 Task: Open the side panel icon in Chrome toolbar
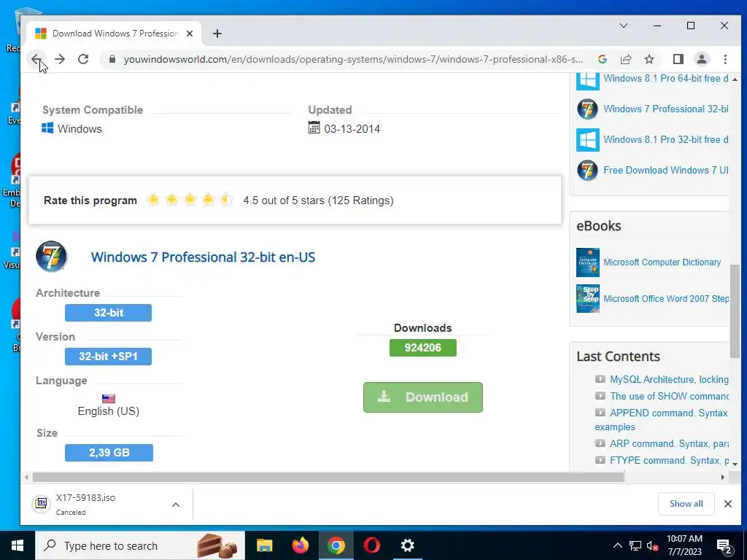[678, 59]
